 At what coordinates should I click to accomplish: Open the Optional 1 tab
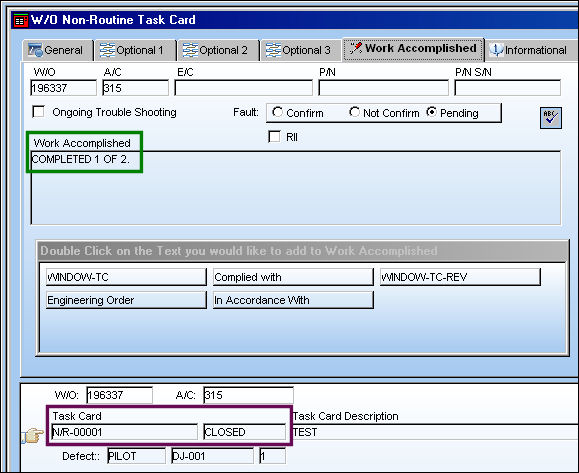coord(135,50)
